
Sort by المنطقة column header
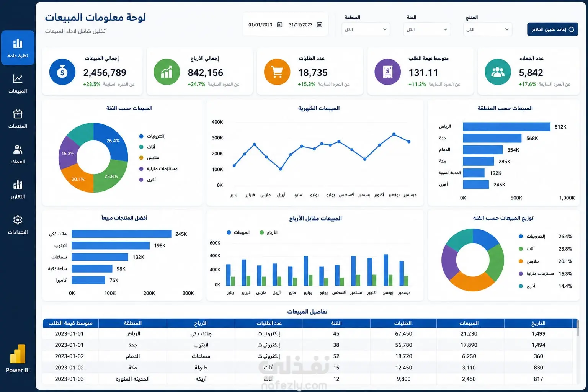pyautogui.click(x=133, y=323)
